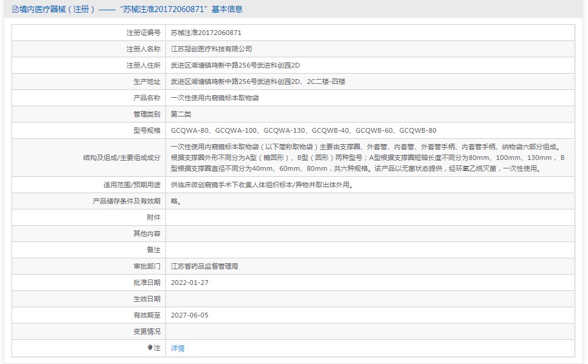Click product name 一次性使用内窥镜标本取物袋
588x364 pixels.
pos(216,98)
